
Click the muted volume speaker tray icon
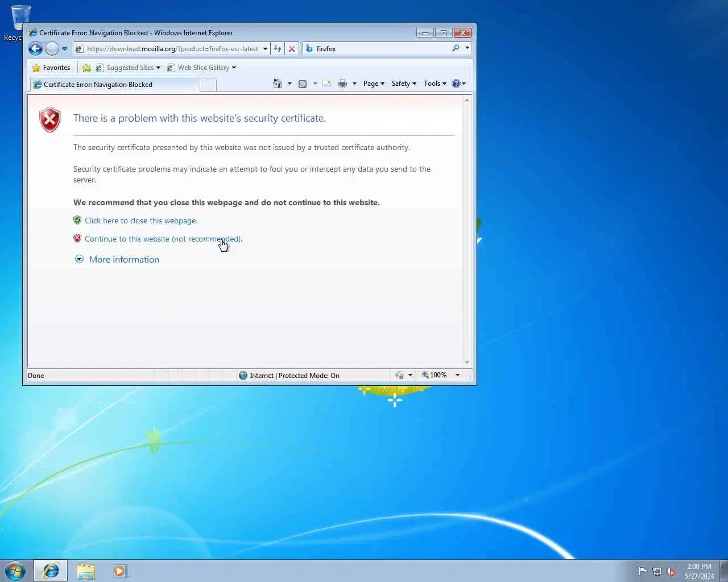coord(671,571)
